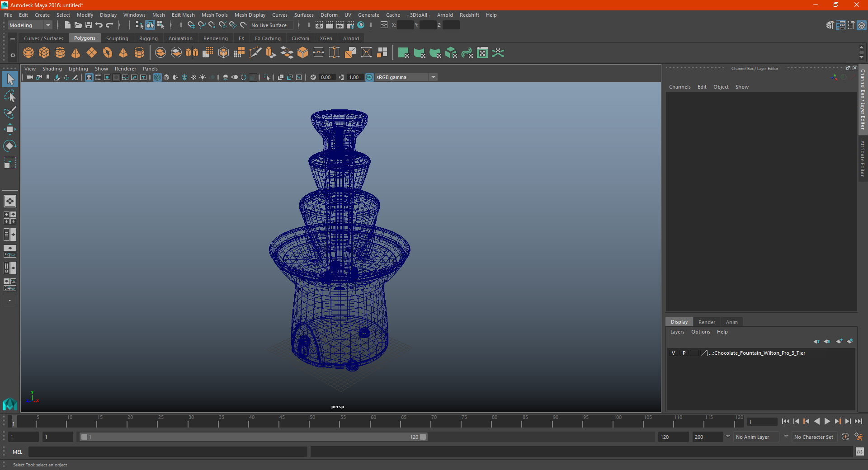Open the Render Settings clapper icon
868x470 pixels.
pos(350,25)
